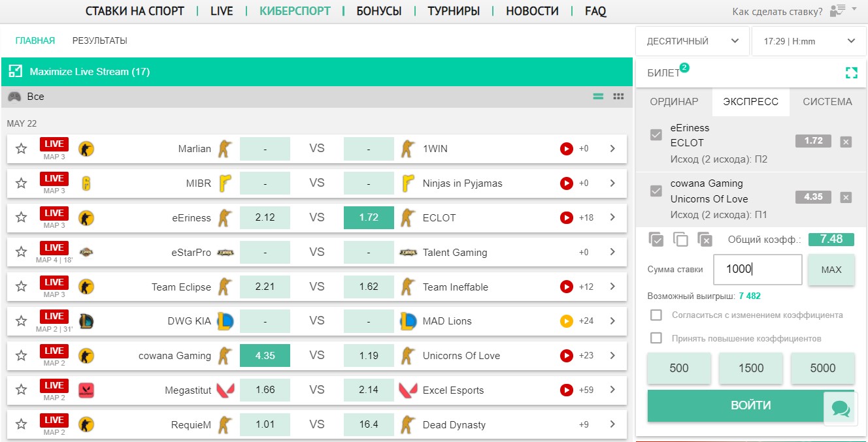Play live stream for Marlian vs 1WIN
Viewport: 868px width, 442px height.
567,149
